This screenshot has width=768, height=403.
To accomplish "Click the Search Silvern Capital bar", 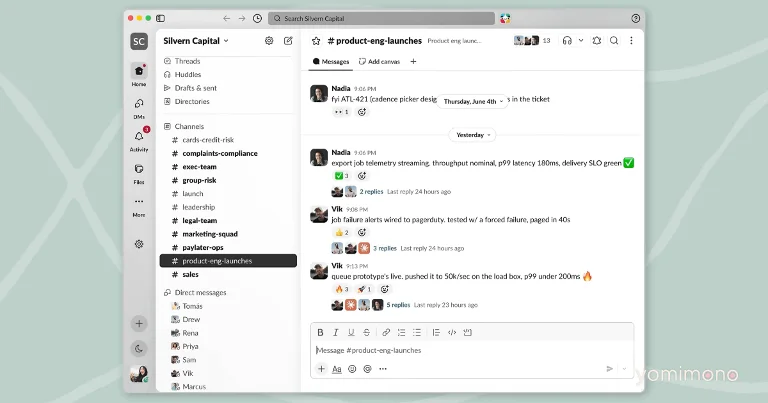I will tap(381, 18).
